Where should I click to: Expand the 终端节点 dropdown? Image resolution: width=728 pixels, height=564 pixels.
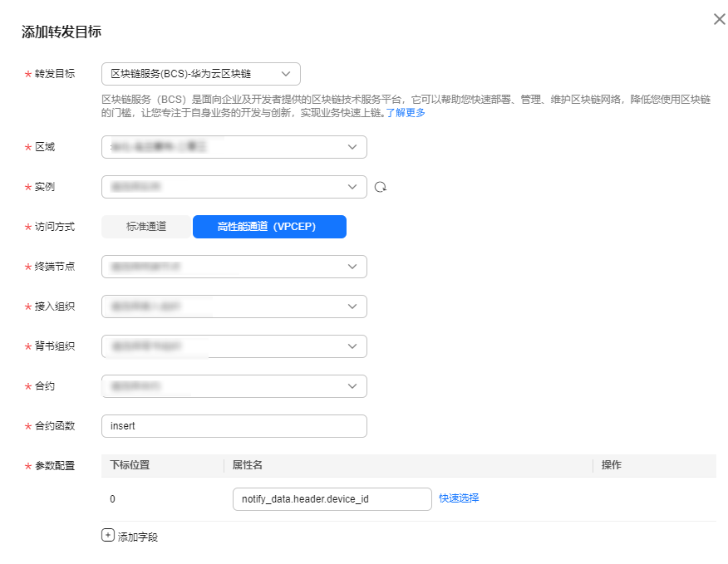pyautogui.click(x=234, y=267)
